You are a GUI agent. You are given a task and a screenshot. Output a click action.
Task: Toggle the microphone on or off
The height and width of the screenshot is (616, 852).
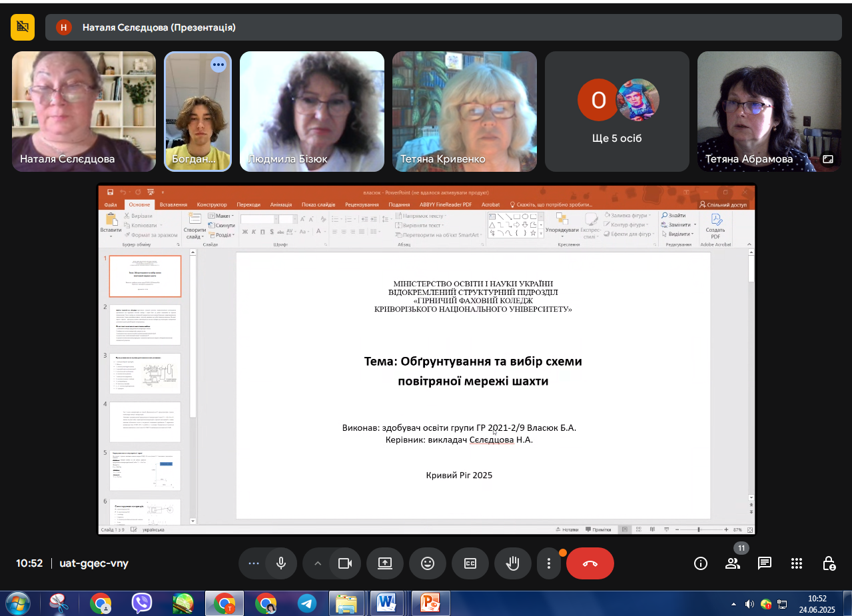(281, 563)
